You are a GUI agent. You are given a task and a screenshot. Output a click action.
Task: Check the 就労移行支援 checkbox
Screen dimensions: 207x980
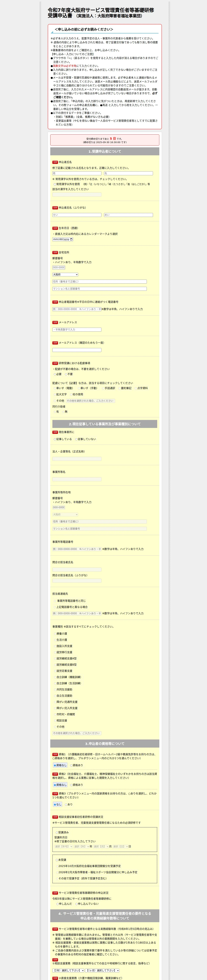click(55, 653)
